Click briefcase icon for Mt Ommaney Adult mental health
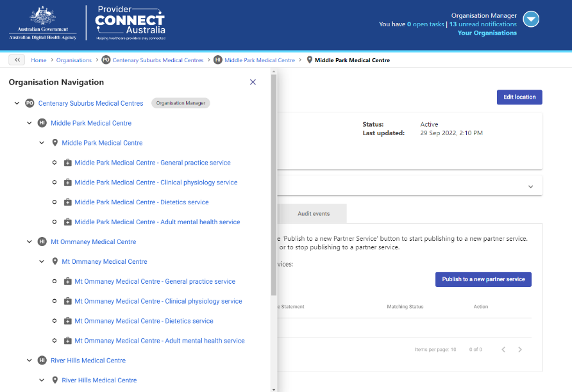Image resolution: width=572 pixels, height=392 pixels. (x=67, y=341)
